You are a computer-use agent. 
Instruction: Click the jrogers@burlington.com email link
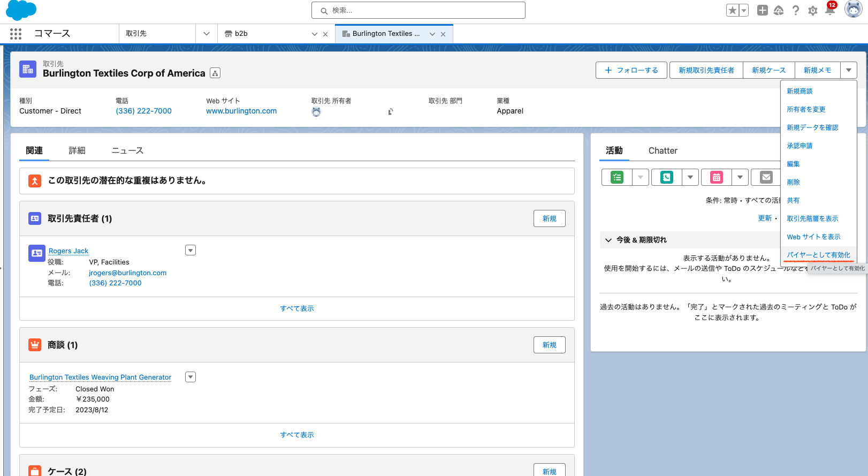tap(128, 273)
